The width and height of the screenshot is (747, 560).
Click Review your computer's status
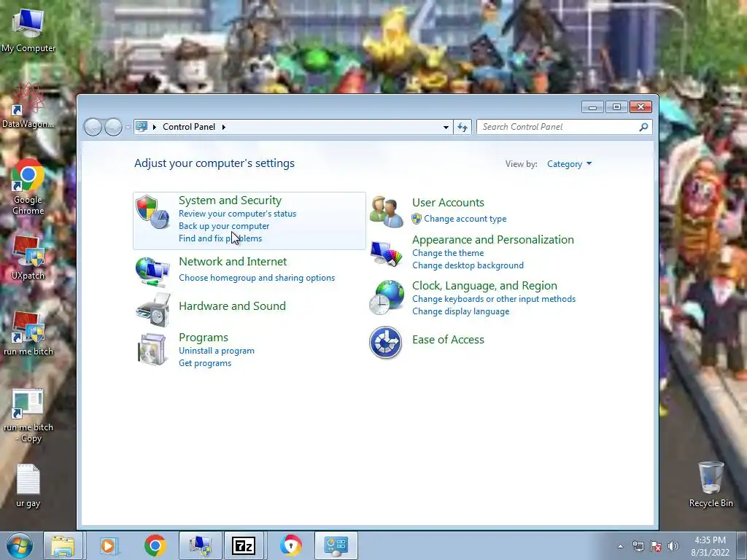pyautogui.click(x=237, y=214)
